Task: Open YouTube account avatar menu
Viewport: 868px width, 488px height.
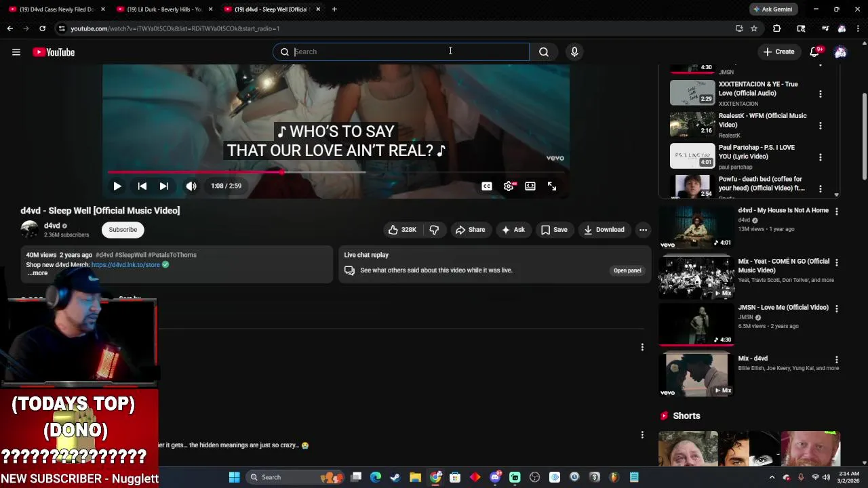Action: pyautogui.click(x=840, y=52)
